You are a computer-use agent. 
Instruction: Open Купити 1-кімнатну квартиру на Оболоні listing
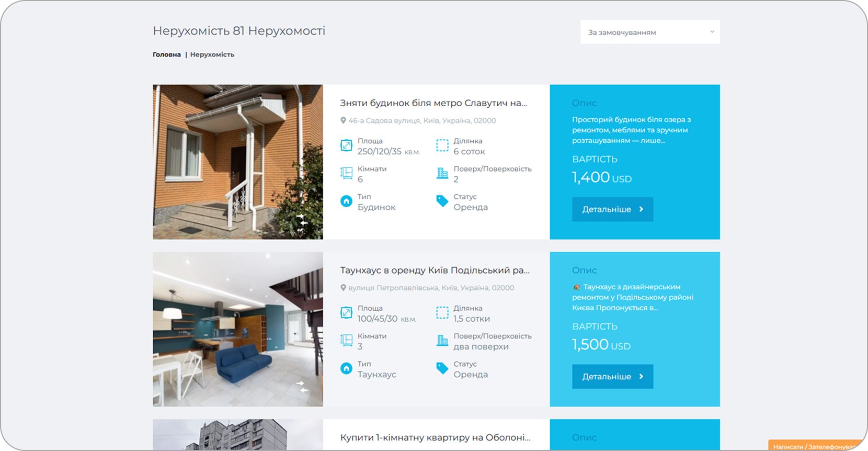pos(435,437)
